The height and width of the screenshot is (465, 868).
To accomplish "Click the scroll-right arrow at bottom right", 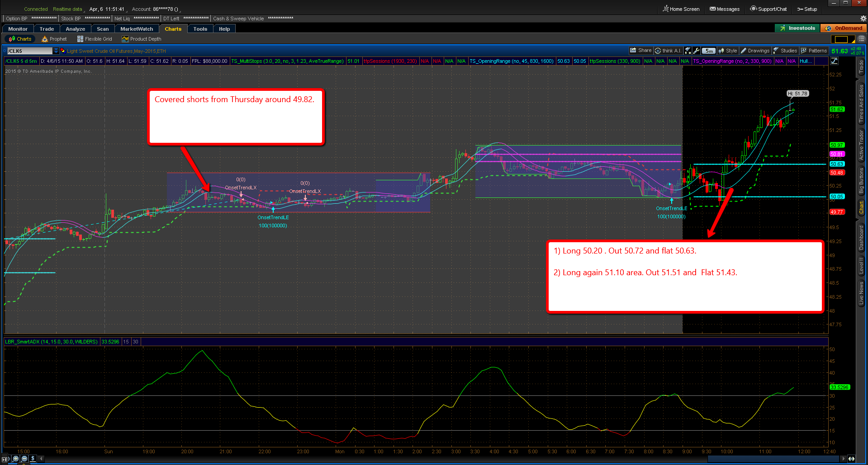I will click(844, 459).
